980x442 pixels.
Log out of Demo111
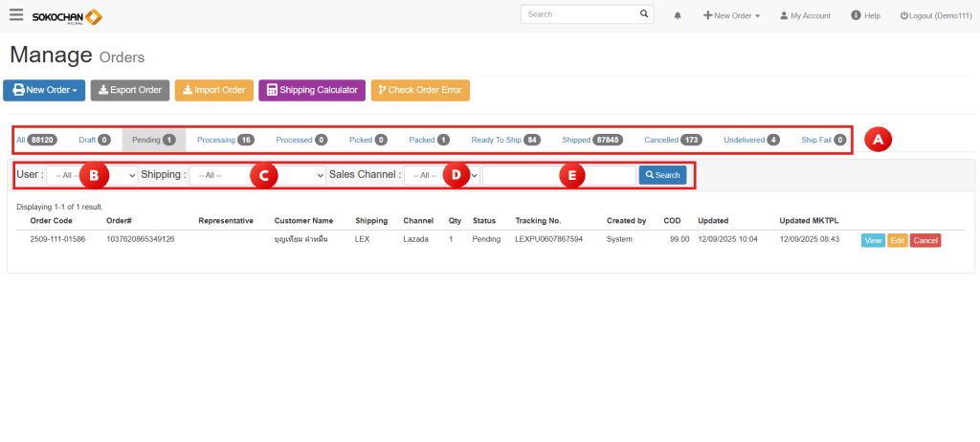tap(935, 16)
